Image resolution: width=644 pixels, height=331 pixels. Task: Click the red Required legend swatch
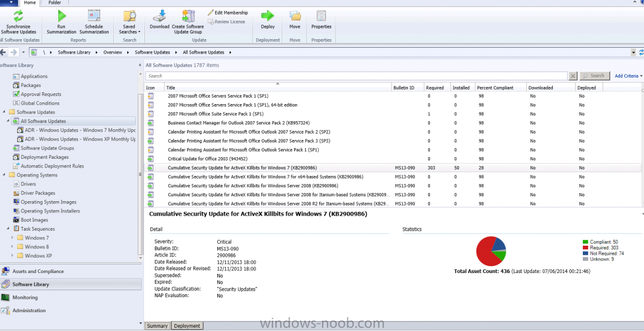coord(586,248)
